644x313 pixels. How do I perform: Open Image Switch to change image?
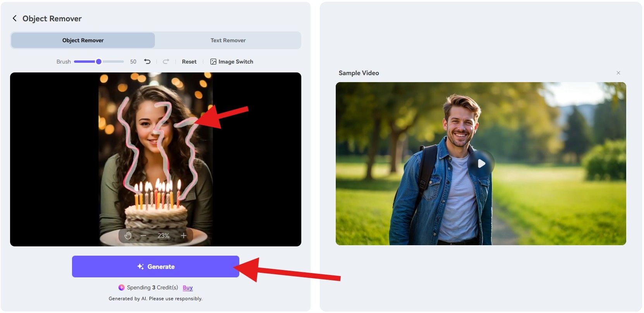[232, 62]
